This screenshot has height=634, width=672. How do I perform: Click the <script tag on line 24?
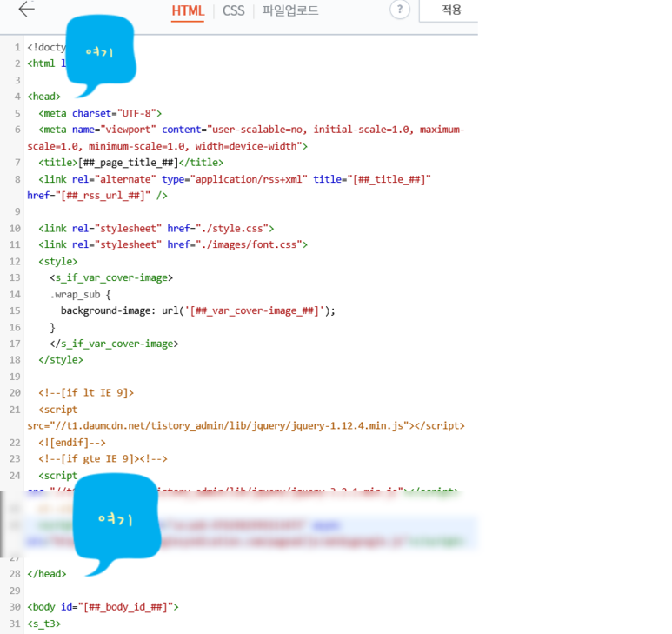pos(58,476)
